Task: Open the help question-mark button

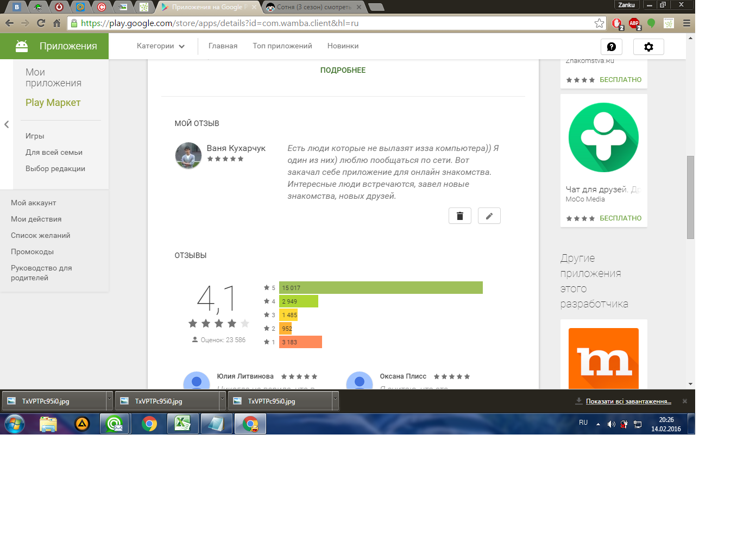Action: click(612, 47)
